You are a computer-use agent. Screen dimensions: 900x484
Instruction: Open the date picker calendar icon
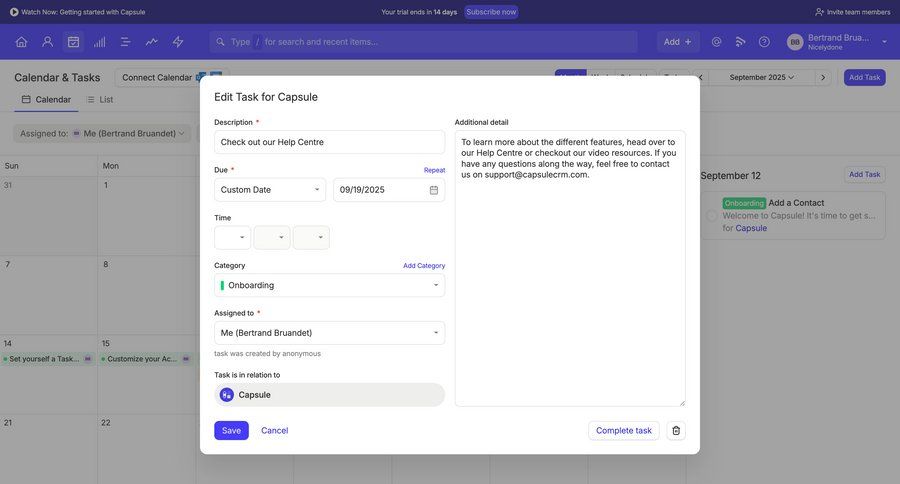[434, 190]
